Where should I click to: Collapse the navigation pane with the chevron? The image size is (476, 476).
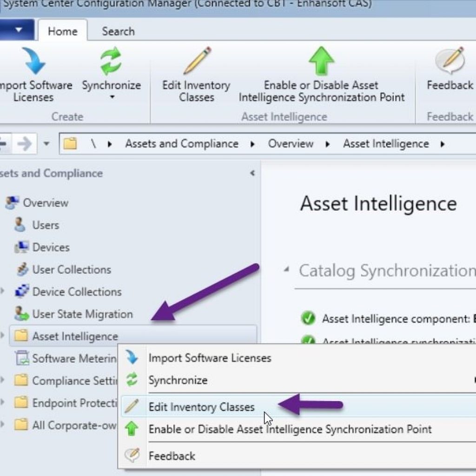coord(252,173)
